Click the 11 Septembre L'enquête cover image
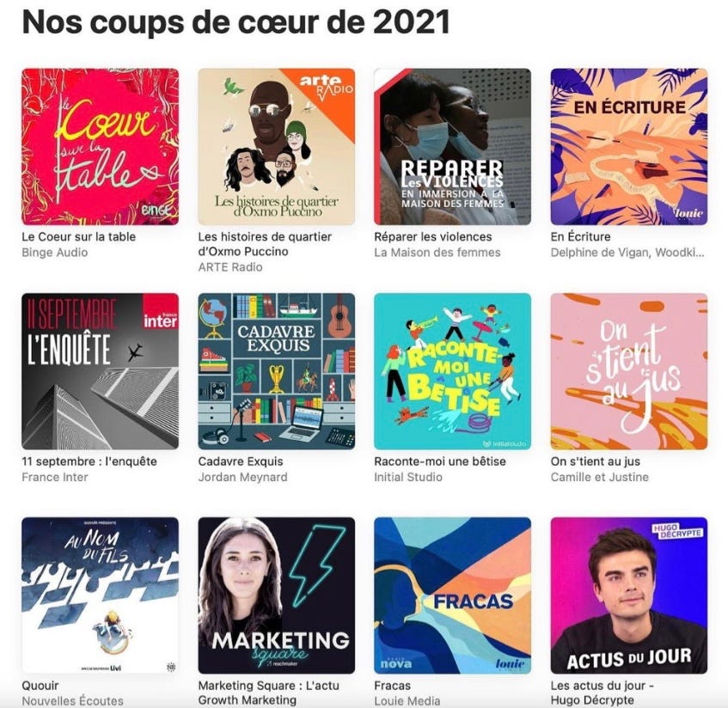 coord(101,371)
